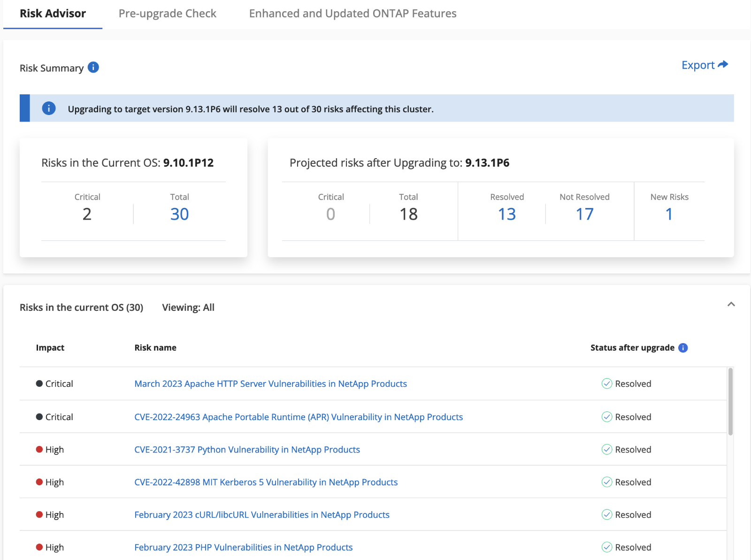Screen dimensions: 751x560
Task: Click the Resolved count of 13
Action: click(506, 214)
